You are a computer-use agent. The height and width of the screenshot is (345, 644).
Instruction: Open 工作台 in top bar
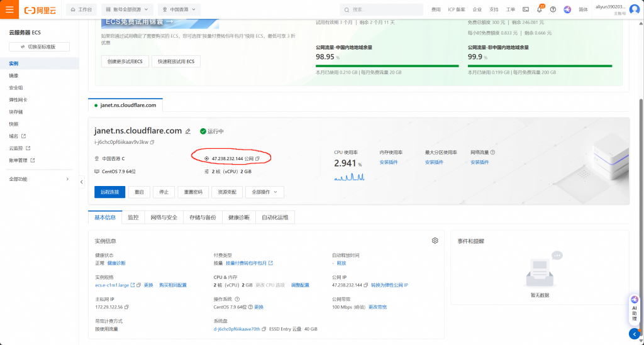point(81,9)
